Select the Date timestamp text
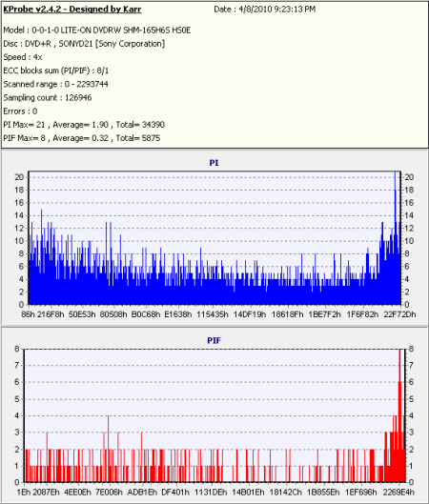Image resolution: width=429 pixels, height=504 pixels. (265, 10)
